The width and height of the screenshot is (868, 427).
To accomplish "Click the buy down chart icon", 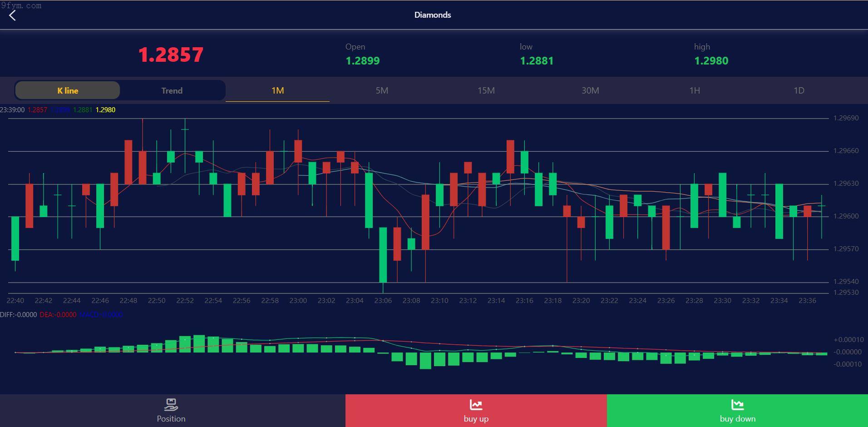I will coord(737,404).
